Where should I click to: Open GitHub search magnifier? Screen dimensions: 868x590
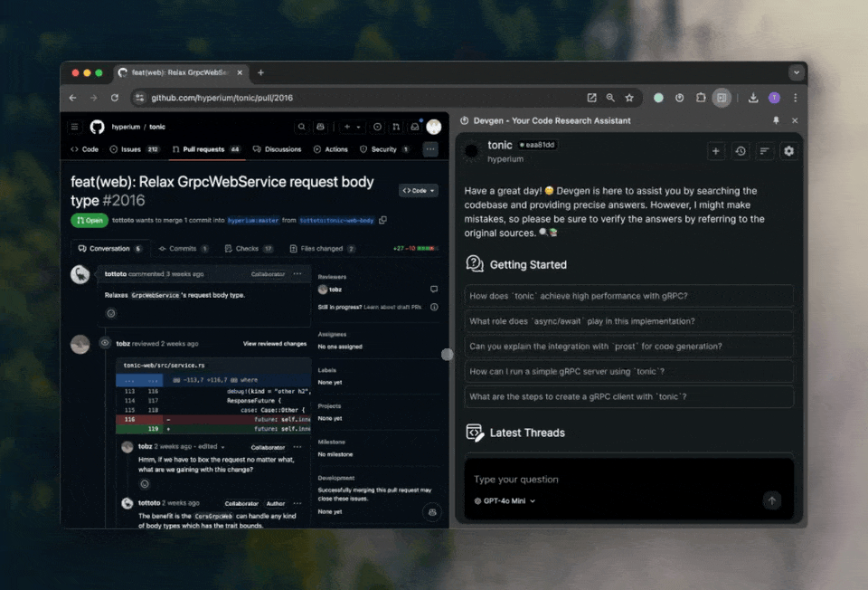pos(302,127)
